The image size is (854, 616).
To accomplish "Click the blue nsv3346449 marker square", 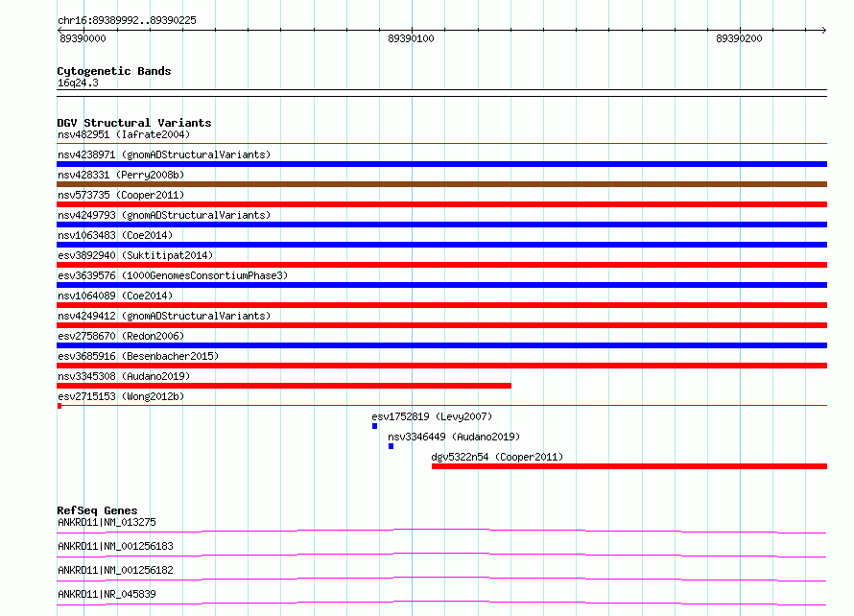I will pos(391,446).
